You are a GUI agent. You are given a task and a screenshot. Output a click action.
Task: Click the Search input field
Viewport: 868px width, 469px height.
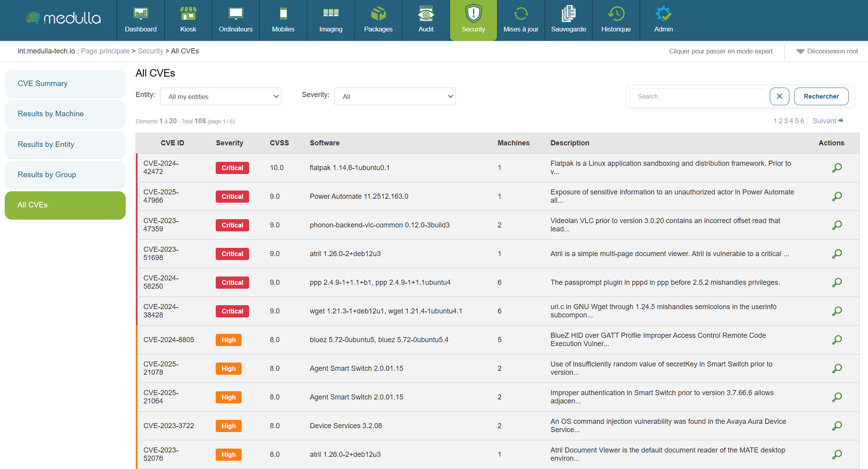pos(699,97)
